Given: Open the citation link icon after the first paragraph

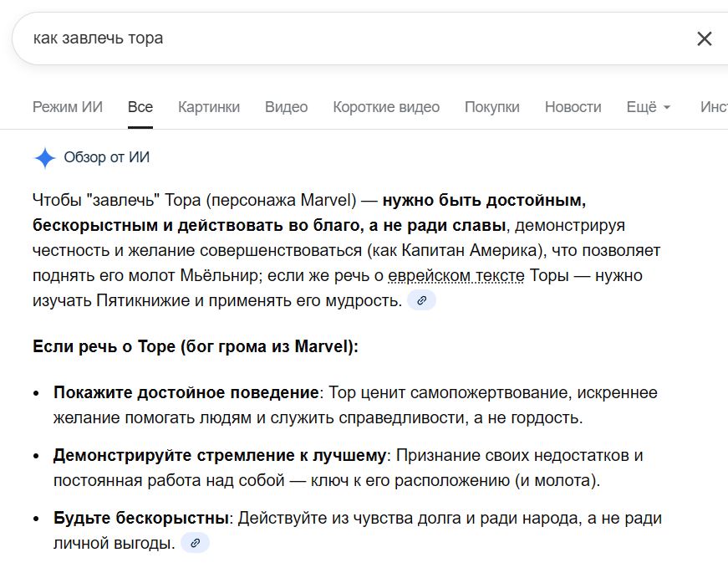Looking at the screenshot, I should pyautogui.click(x=422, y=299).
